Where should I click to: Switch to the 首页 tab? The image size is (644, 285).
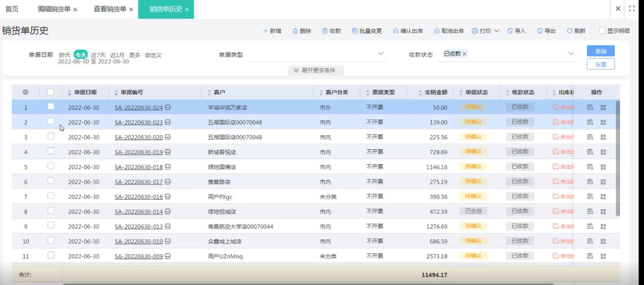click(12, 9)
